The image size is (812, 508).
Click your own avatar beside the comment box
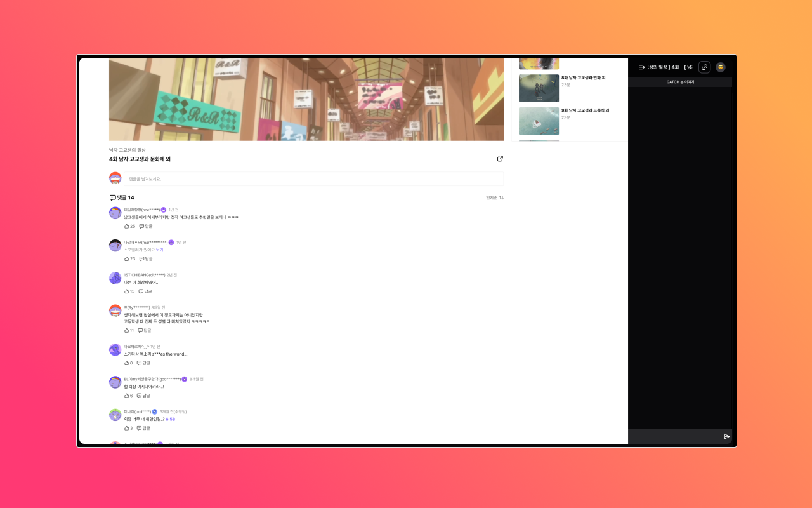(115, 178)
